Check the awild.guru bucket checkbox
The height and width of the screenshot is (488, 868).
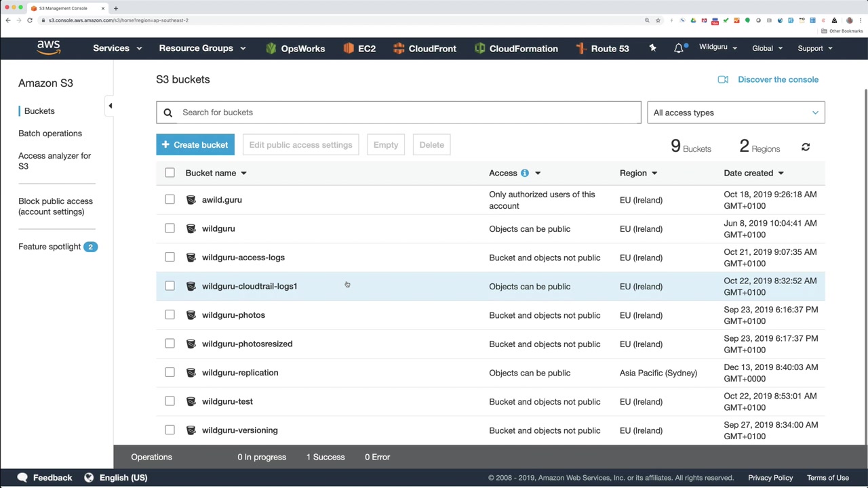pyautogui.click(x=170, y=200)
